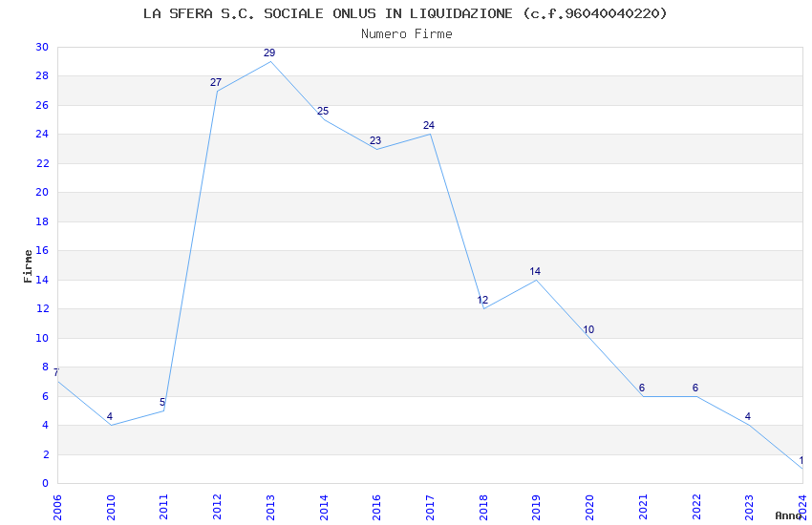This screenshot has width=812, height=525.
Task: Select the data label 1 for 2024
Action: 801,460
